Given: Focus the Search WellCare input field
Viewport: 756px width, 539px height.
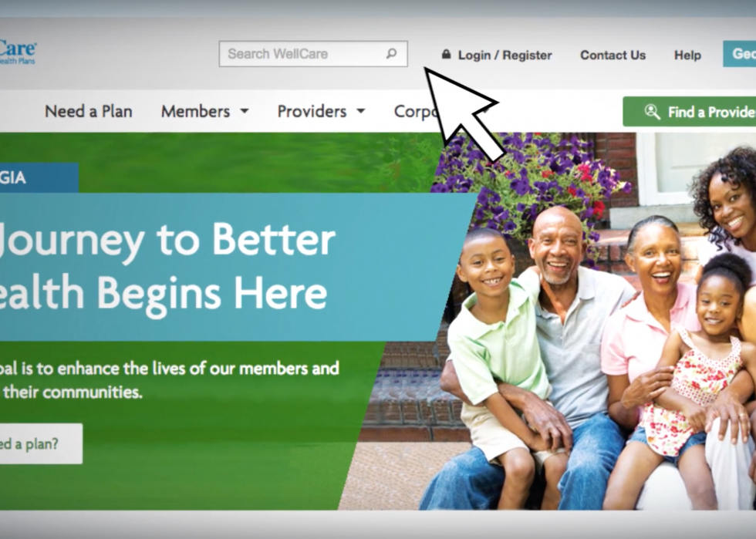Looking at the screenshot, I should tap(313, 53).
